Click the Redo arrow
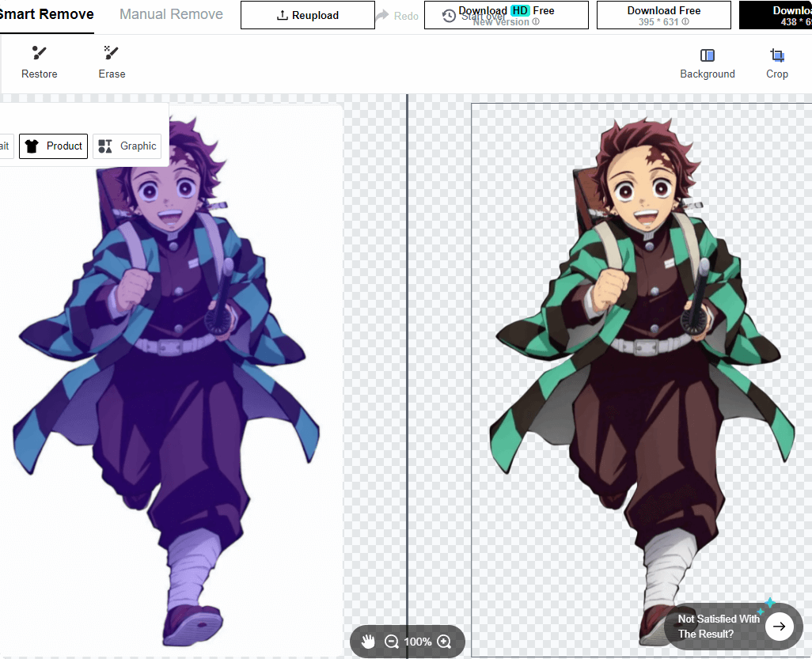Viewport: 812px width, 659px height. pos(396,16)
